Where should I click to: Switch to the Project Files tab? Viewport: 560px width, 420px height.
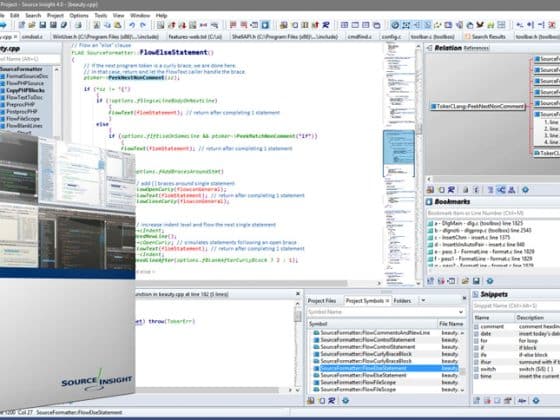tap(322, 301)
